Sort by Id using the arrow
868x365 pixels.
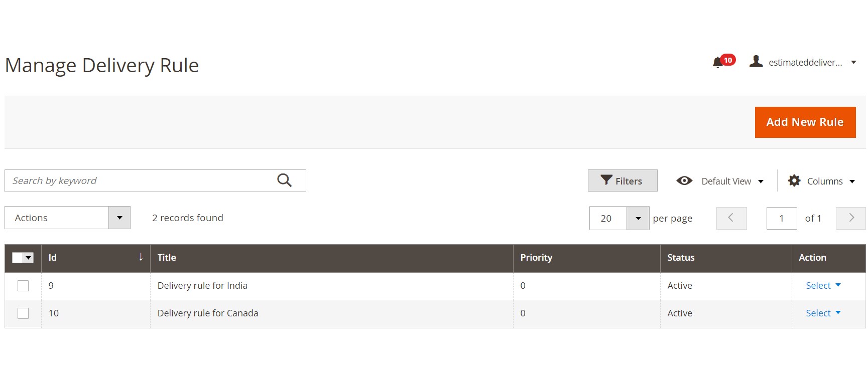click(141, 257)
